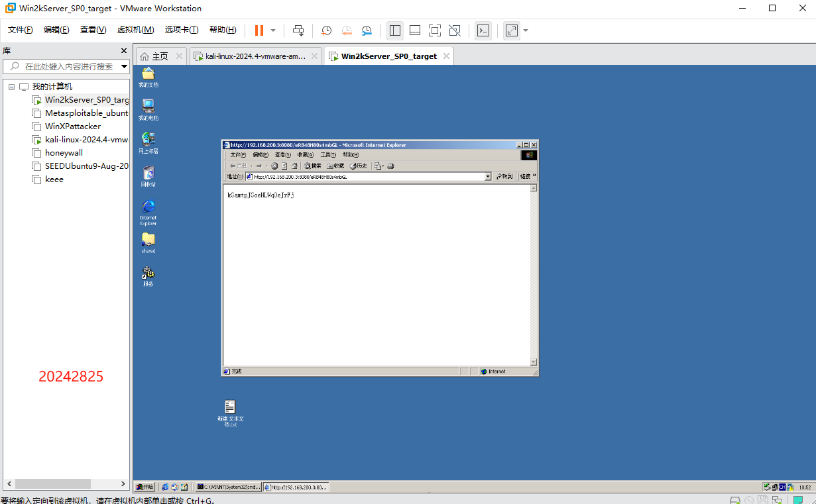Viewport: 816px width, 504px height.
Task: Click the library scrollbar right arrow
Action: [x=123, y=483]
